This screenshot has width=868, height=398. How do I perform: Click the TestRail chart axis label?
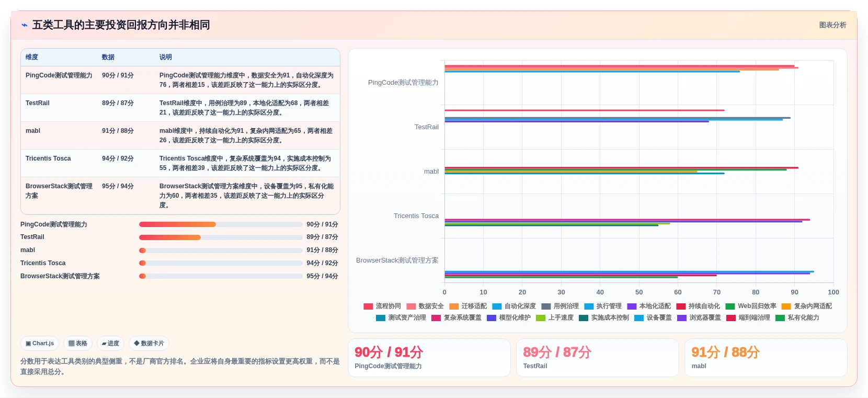coord(427,127)
